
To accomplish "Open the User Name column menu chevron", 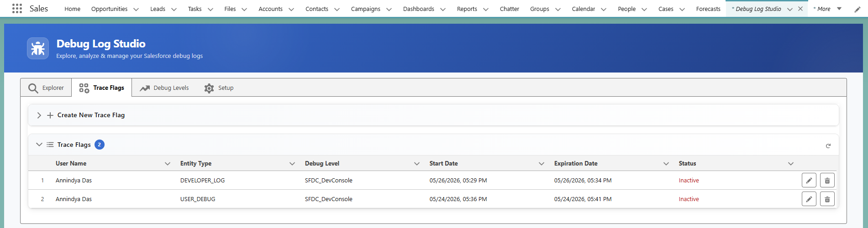I will [x=168, y=164].
